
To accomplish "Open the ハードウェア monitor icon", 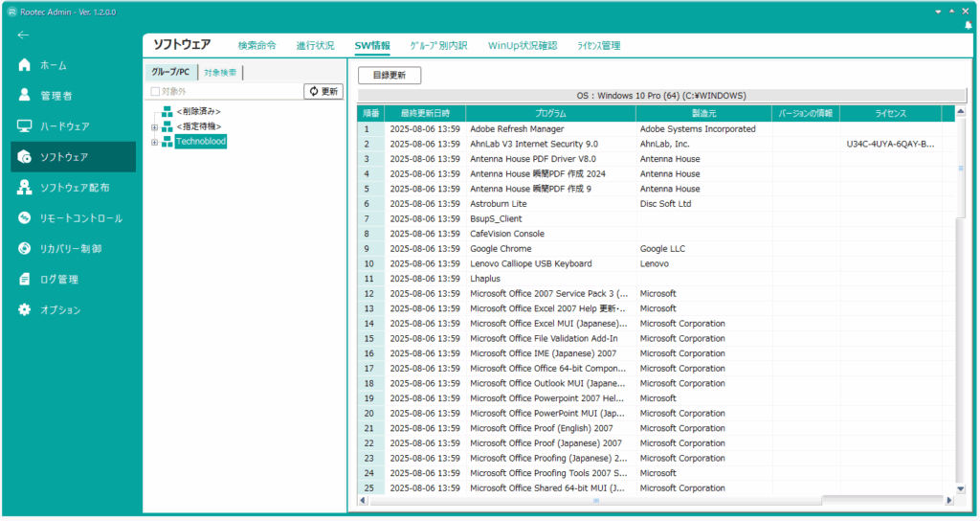I will [x=25, y=126].
